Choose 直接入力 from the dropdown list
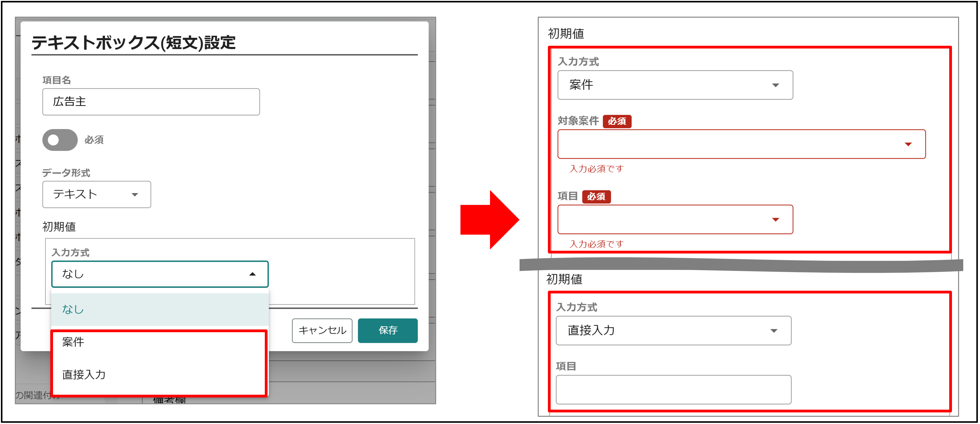980x424 pixels. (160, 375)
